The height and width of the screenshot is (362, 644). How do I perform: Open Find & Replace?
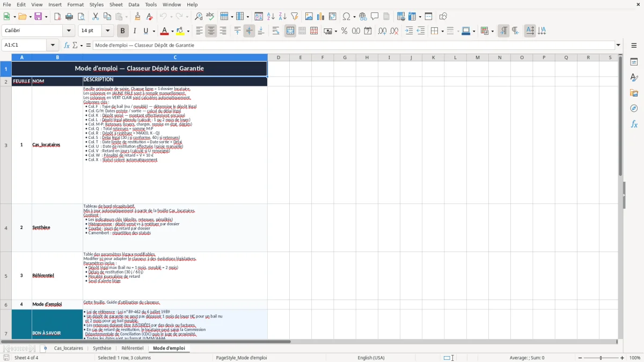199,17
